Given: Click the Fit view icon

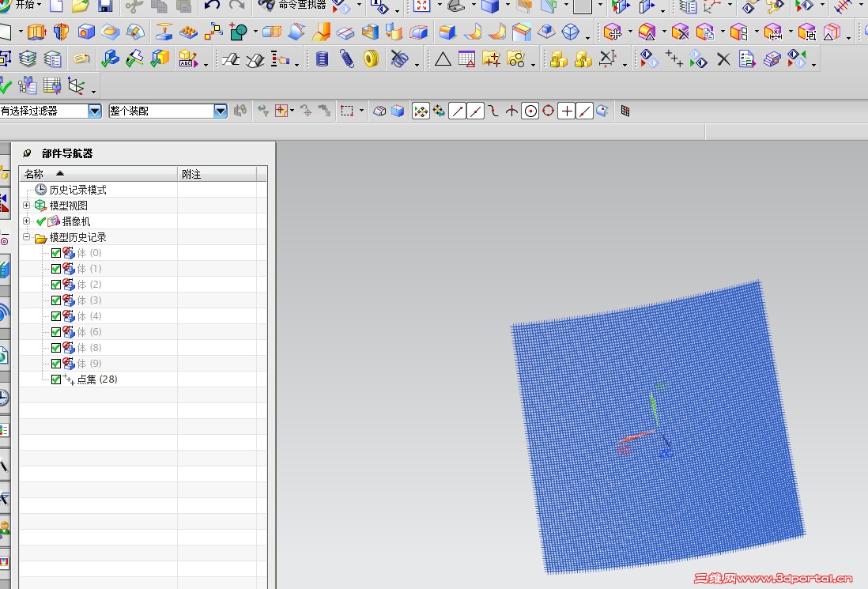Looking at the screenshot, I should pos(422,6).
